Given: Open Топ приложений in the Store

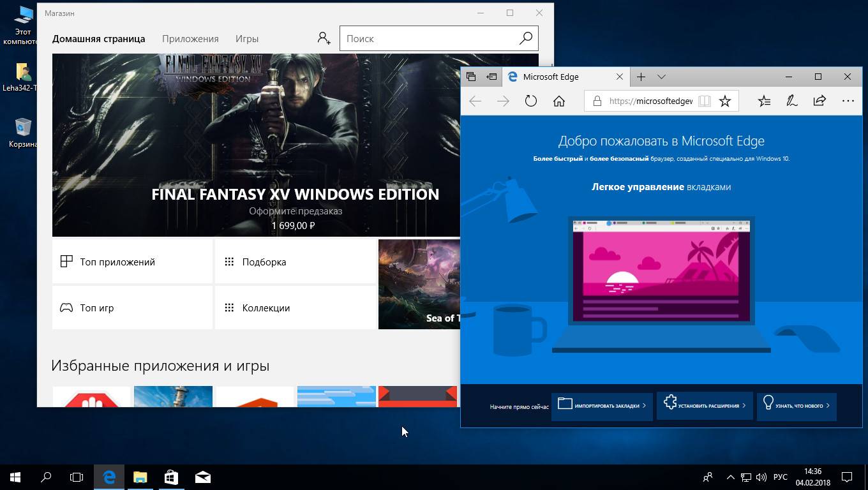Looking at the screenshot, I should [x=132, y=262].
